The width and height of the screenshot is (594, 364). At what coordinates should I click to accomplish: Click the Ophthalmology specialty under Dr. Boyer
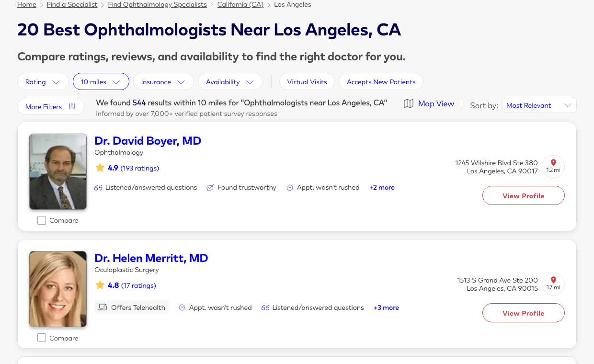tap(119, 152)
